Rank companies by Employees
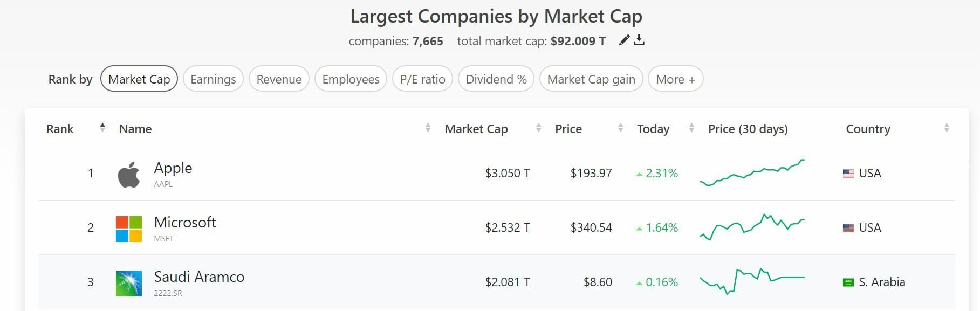980x311 pixels. 351,79
